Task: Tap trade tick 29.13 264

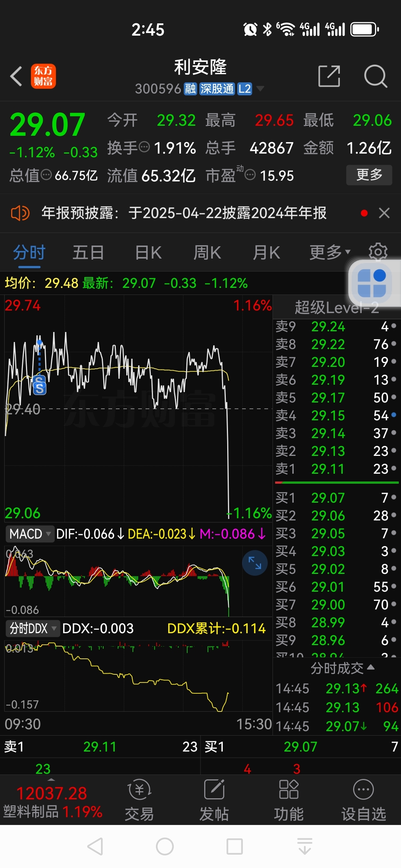Action: pyautogui.click(x=337, y=688)
